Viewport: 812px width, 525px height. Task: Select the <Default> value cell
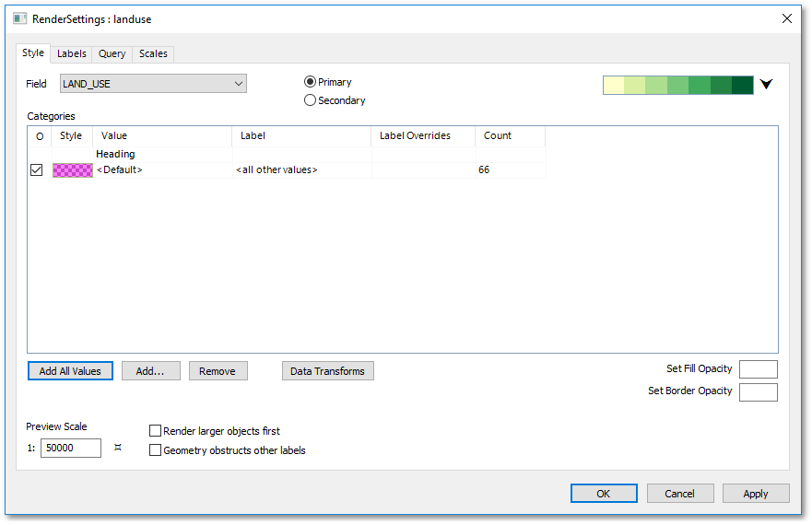162,169
